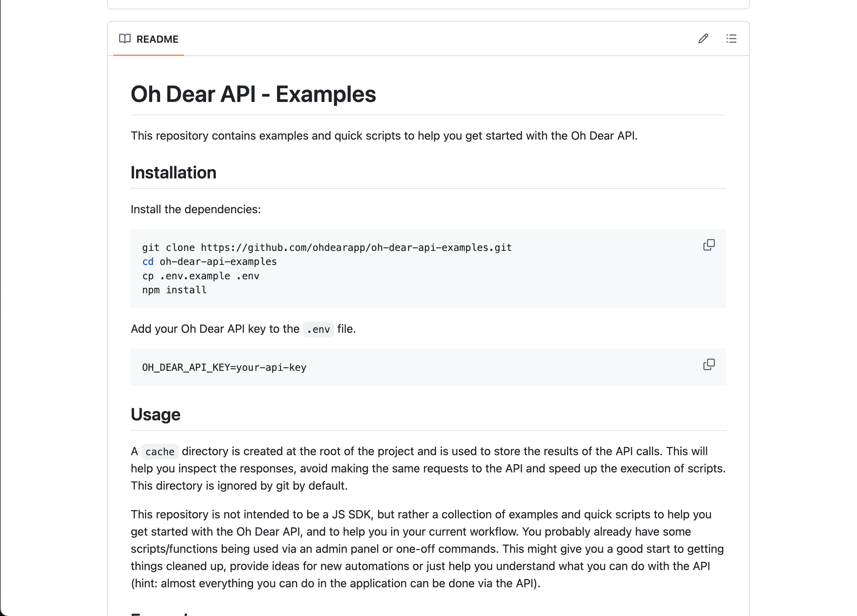Click the inline cache code label
The image size is (857, 616).
click(x=160, y=452)
